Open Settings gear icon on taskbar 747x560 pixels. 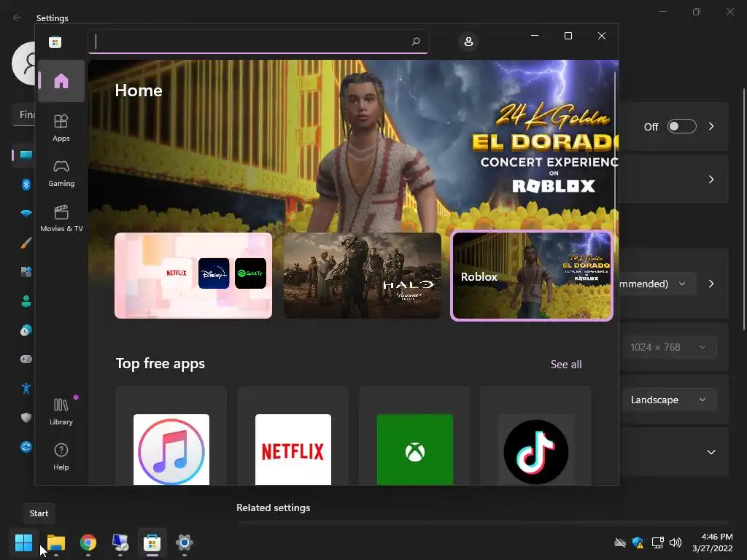185,542
